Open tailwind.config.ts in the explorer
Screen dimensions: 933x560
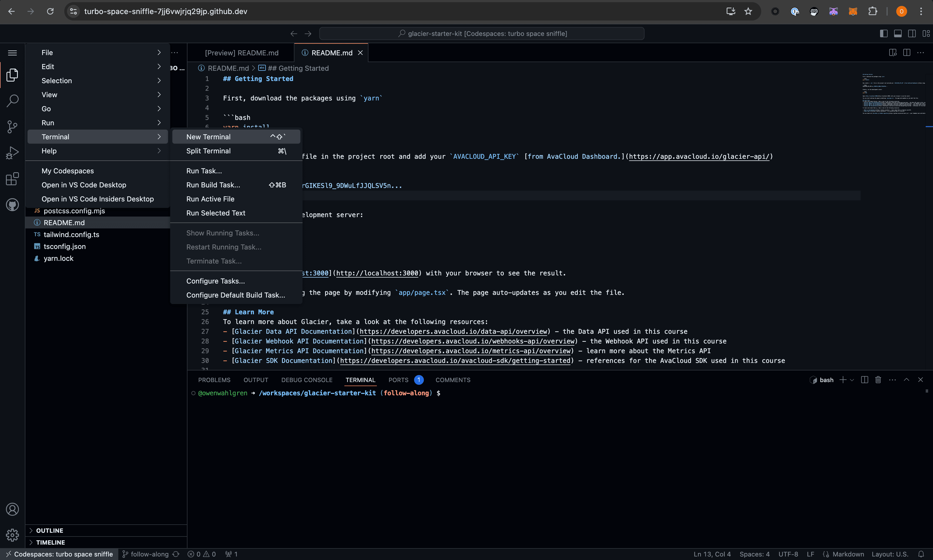coord(71,234)
